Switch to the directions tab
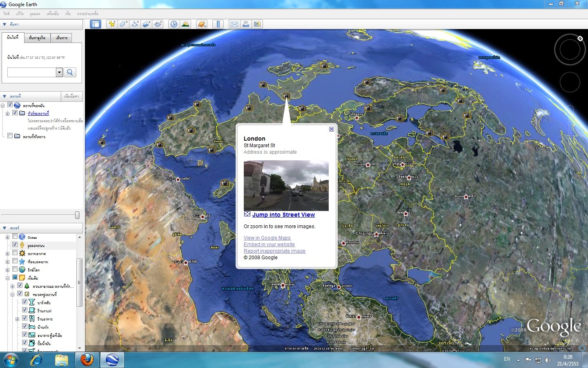Screen dimensions: 588x368 [61, 38]
